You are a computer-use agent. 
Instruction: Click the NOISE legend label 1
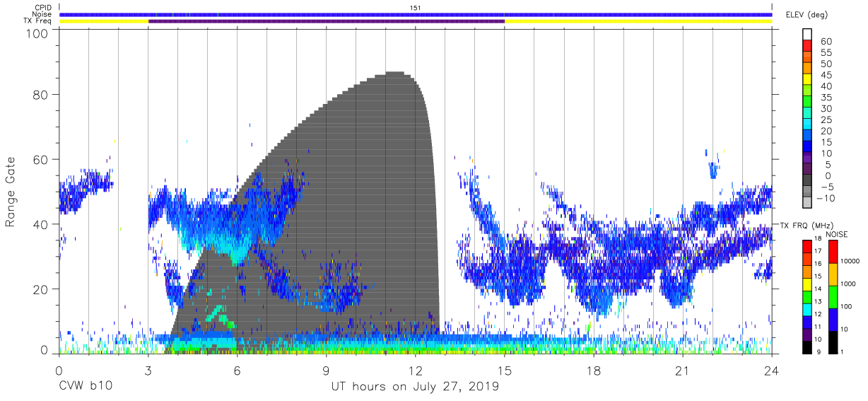842,351
